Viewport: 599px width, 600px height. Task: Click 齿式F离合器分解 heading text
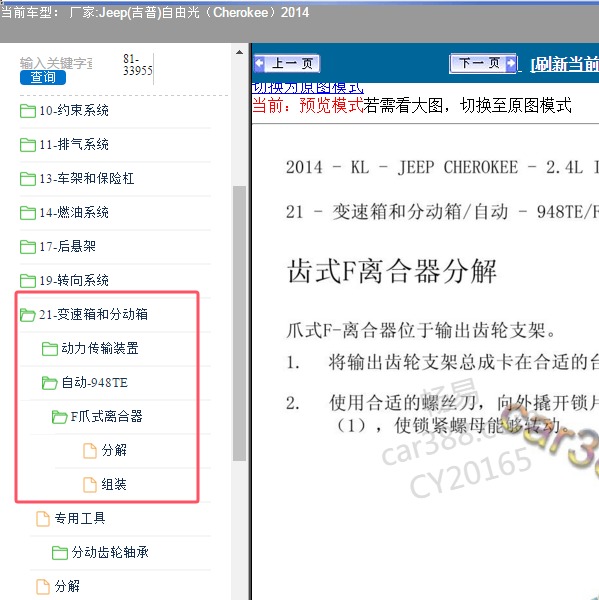[392, 271]
